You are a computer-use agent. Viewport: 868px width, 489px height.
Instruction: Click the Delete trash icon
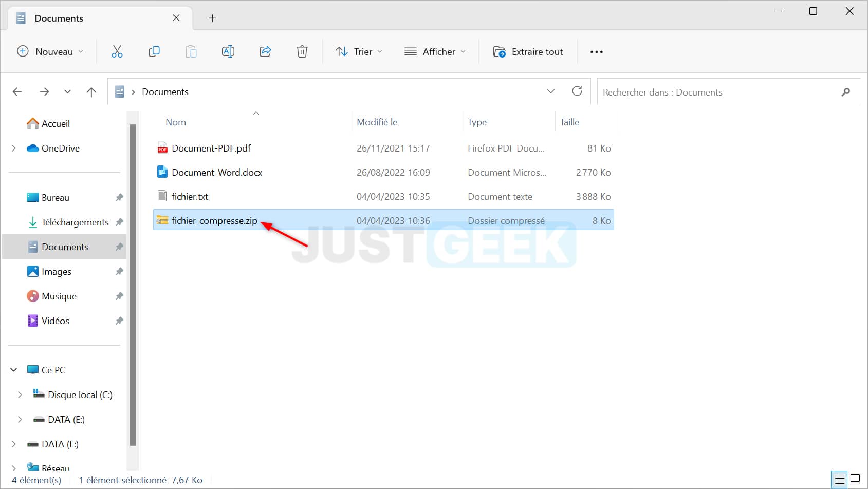(x=302, y=51)
